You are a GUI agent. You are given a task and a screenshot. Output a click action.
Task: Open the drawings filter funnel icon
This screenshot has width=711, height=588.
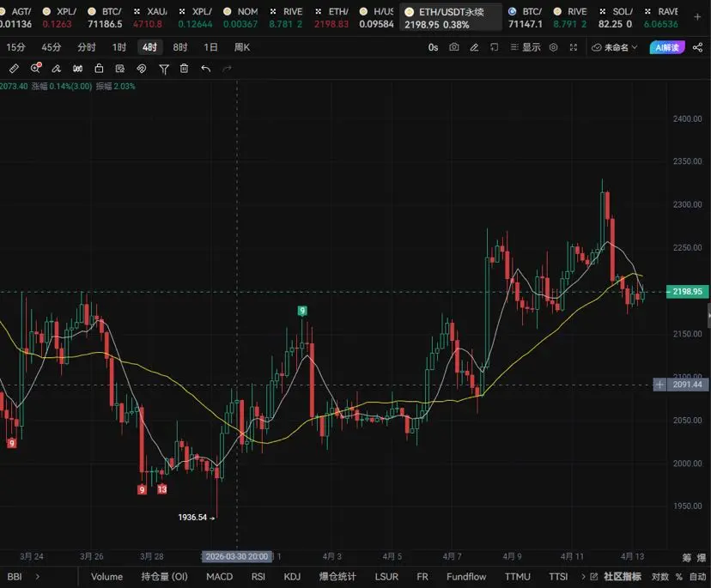click(164, 69)
